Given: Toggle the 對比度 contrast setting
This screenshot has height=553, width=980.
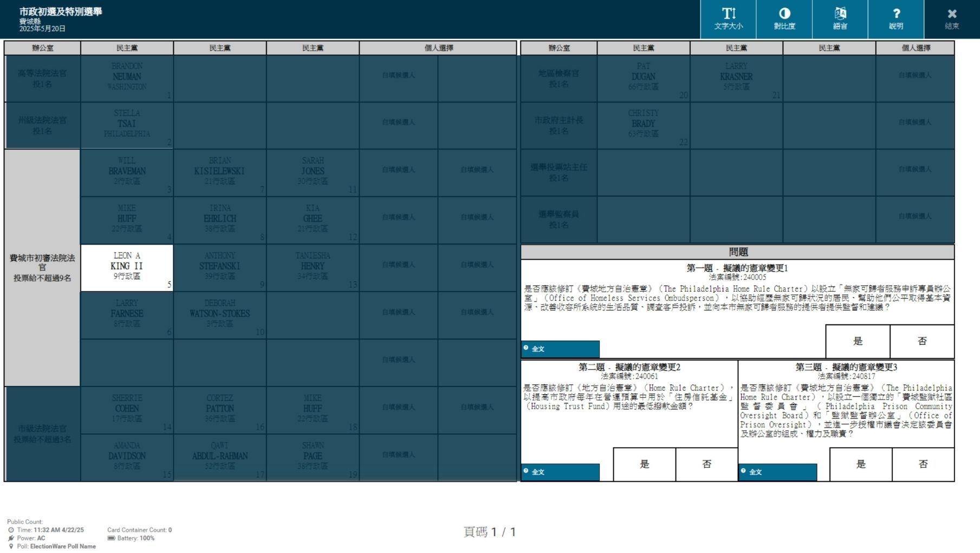Looking at the screenshot, I should 784,19.
